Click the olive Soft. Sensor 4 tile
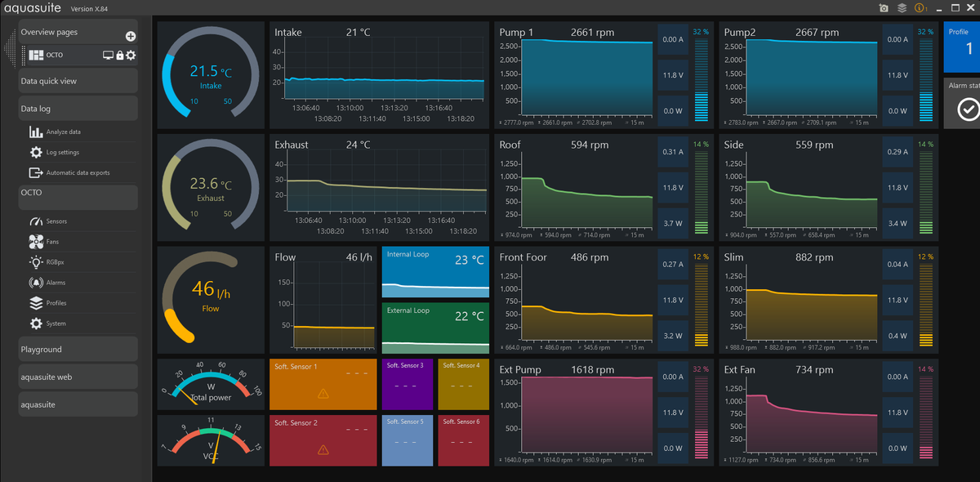This screenshot has width=980, height=482. pyautogui.click(x=463, y=384)
